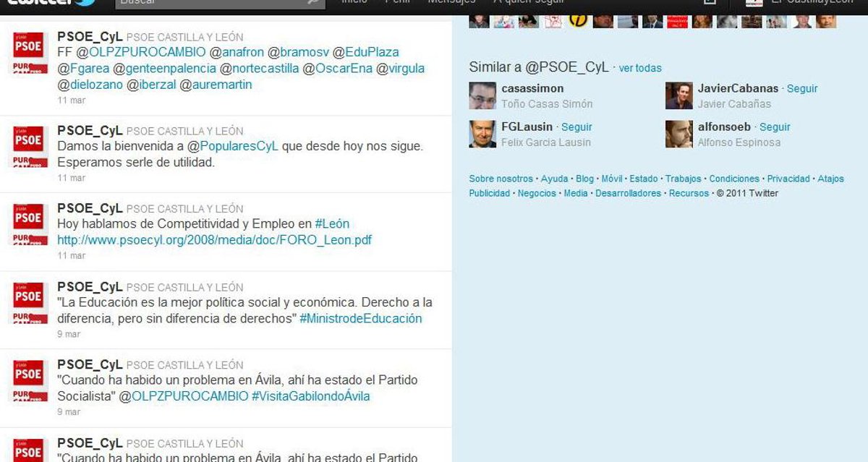Click the yellow circular follower avatar
The width and height of the screenshot is (868, 462).
(x=578, y=20)
